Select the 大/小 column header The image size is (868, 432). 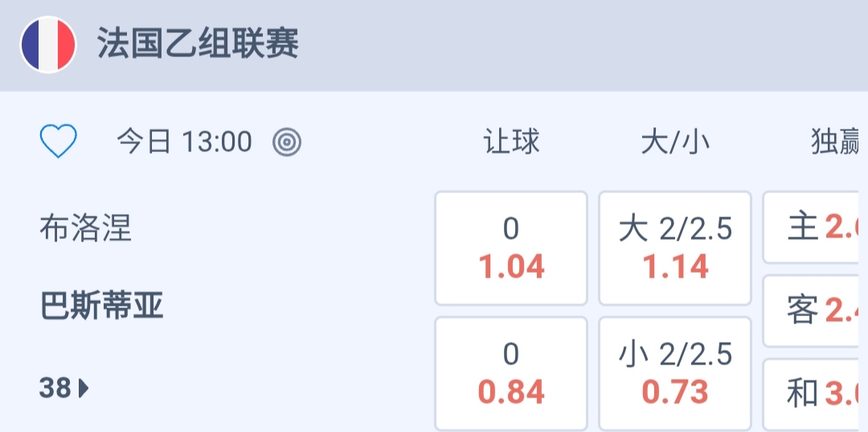tap(675, 142)
